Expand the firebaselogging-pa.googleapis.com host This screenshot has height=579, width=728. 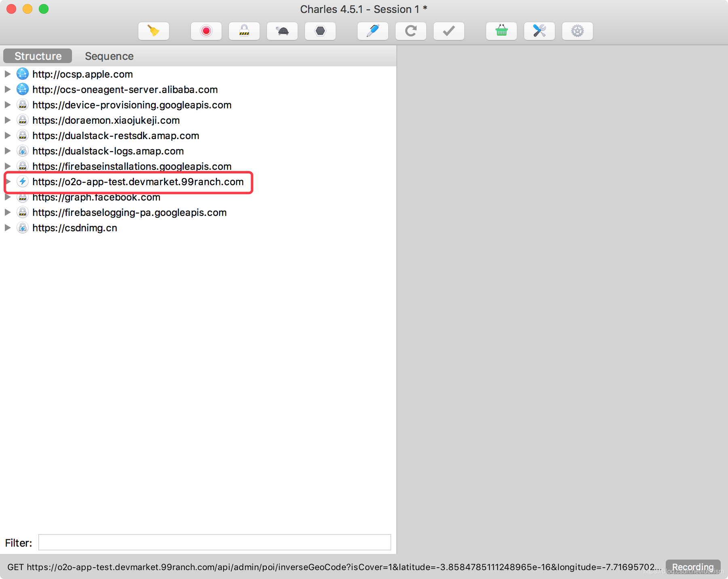coord(7,212)
